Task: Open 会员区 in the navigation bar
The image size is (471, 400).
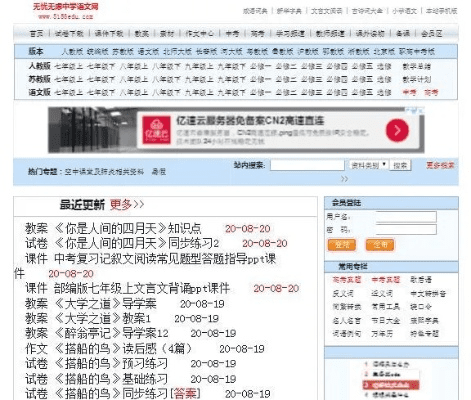Action: 431,34
